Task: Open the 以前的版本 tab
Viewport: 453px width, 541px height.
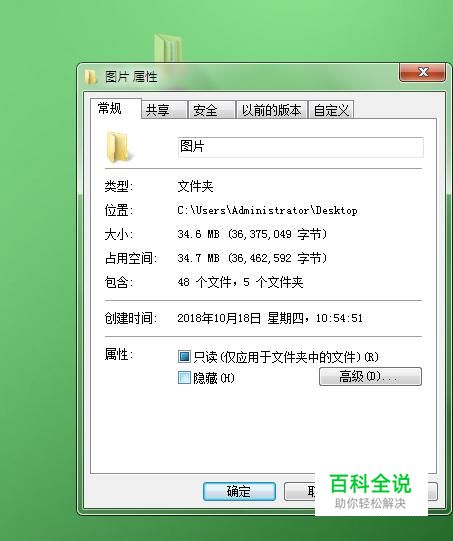Action: click(272, 110)
